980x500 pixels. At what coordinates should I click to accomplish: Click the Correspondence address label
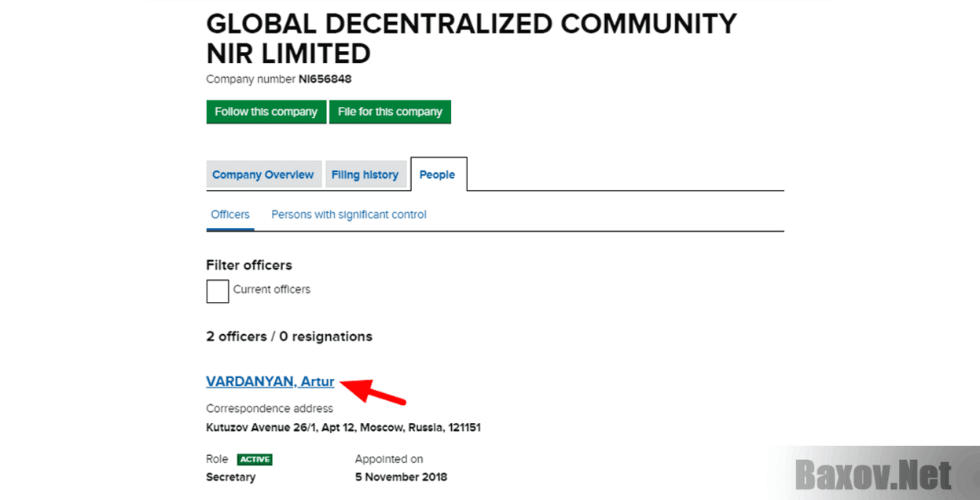pyautogui.click(x=269, y=408)
